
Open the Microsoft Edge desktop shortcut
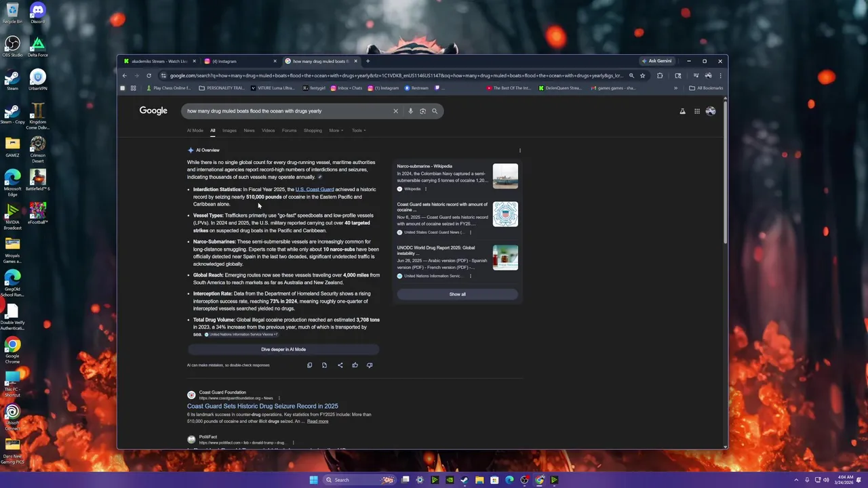pyautogui.click(x=12, y=182)
